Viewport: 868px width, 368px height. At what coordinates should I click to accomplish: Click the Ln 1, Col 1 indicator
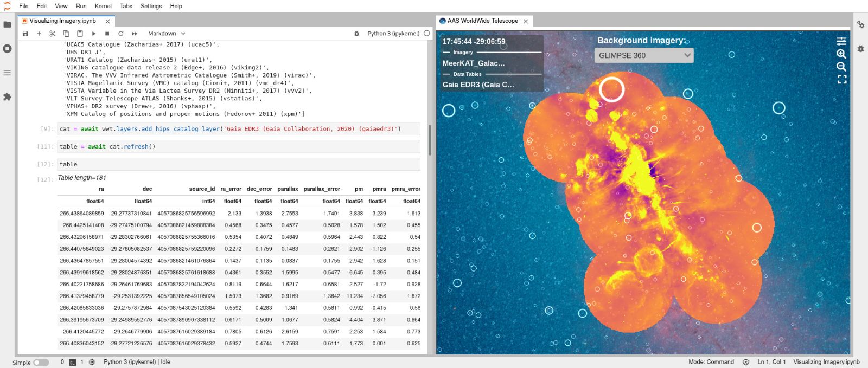[x=771, y=362]
